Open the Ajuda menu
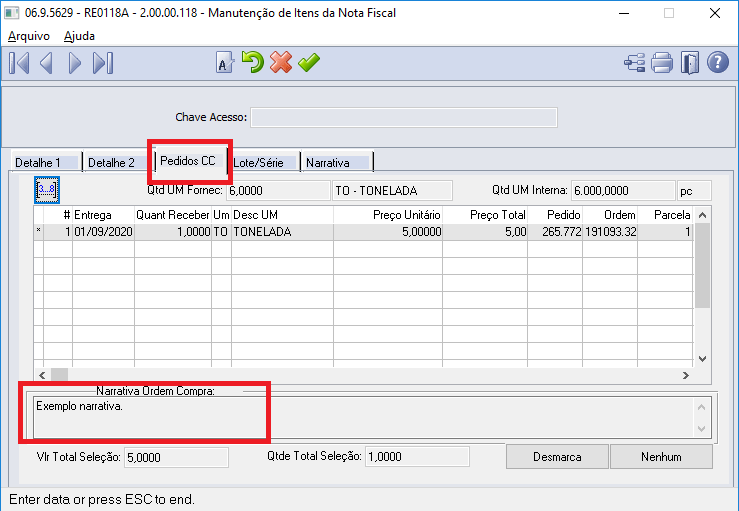The image size is (739, 511). coord(79,36)
